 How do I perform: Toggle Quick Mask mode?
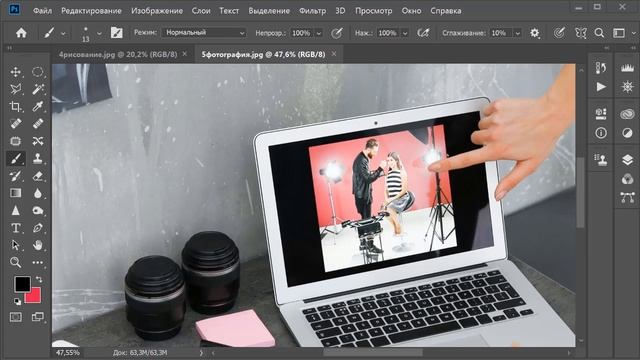click(16, 317)
